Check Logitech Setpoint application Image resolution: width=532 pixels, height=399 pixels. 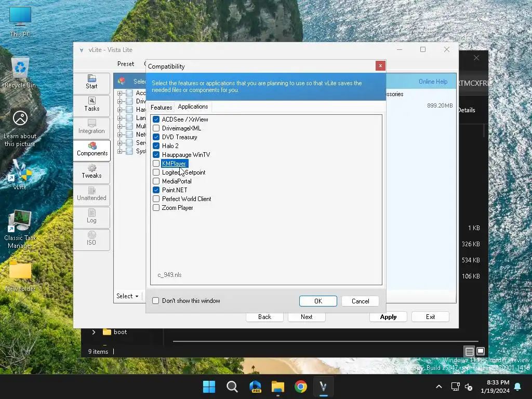click(156, 172)
